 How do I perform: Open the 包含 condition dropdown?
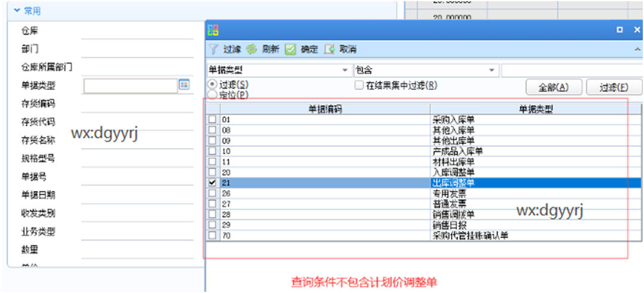pyautogui.click(x=492, y=70)
